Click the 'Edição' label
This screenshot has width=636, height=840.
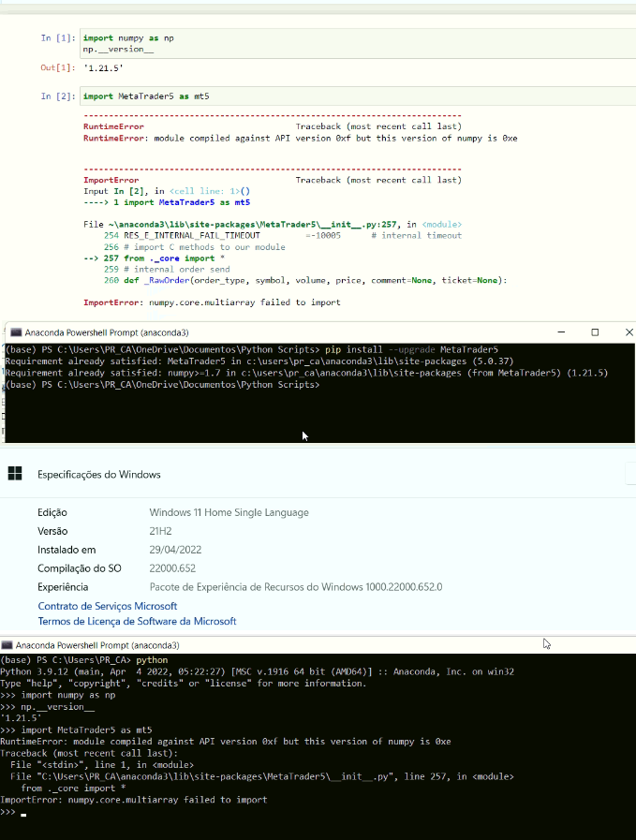pos(52,512)
